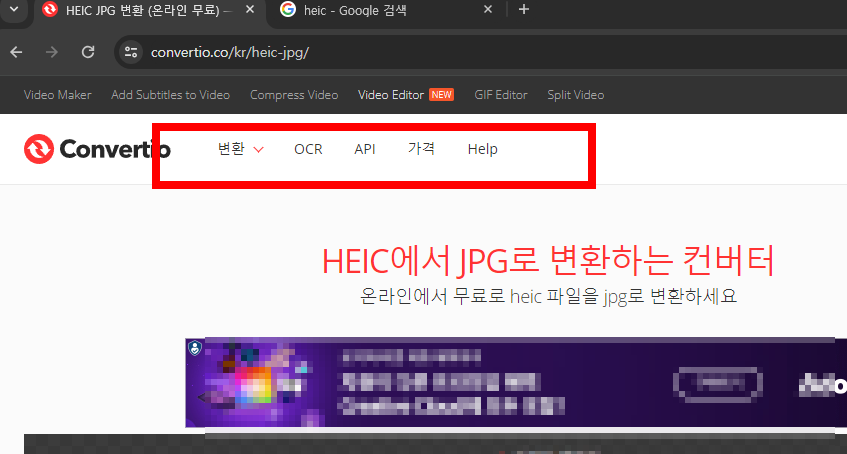Open site information icon in address bar
Screen dimensions: 847x454
pyautogui.click(x=131, y=52)
